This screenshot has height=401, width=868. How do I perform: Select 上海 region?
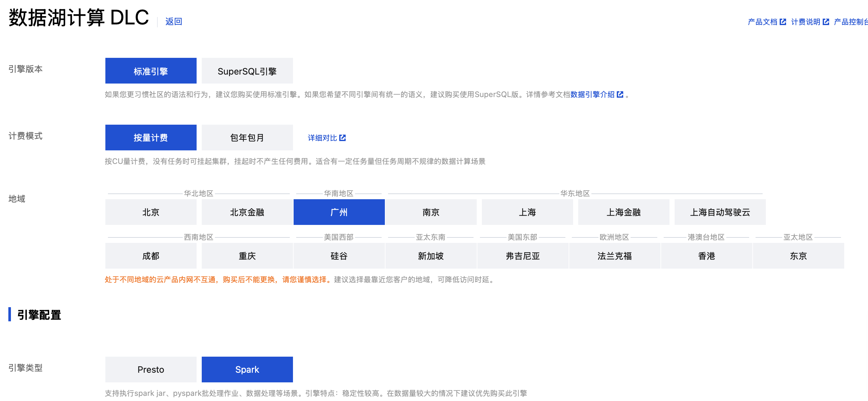coord(527,212)
